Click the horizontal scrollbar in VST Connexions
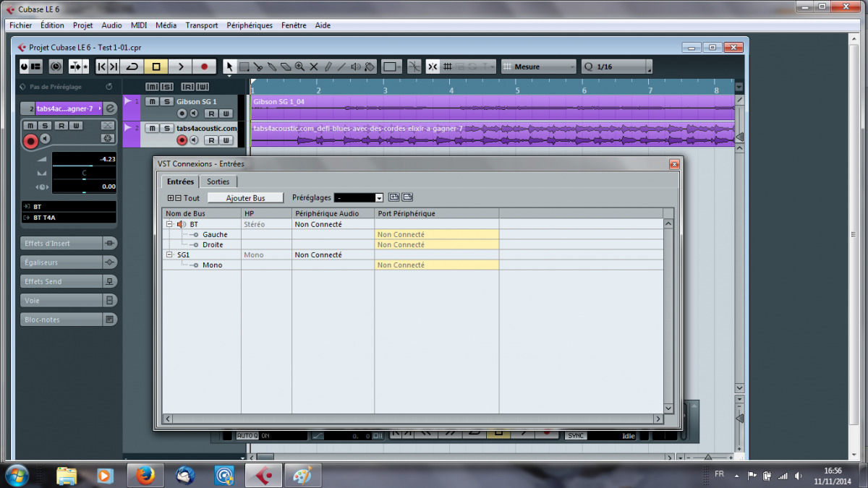 tap(412, 419)
